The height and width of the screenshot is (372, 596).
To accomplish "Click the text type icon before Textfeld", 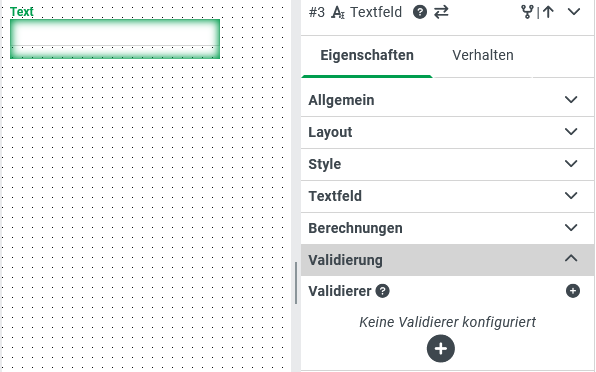I will point(338,13).
